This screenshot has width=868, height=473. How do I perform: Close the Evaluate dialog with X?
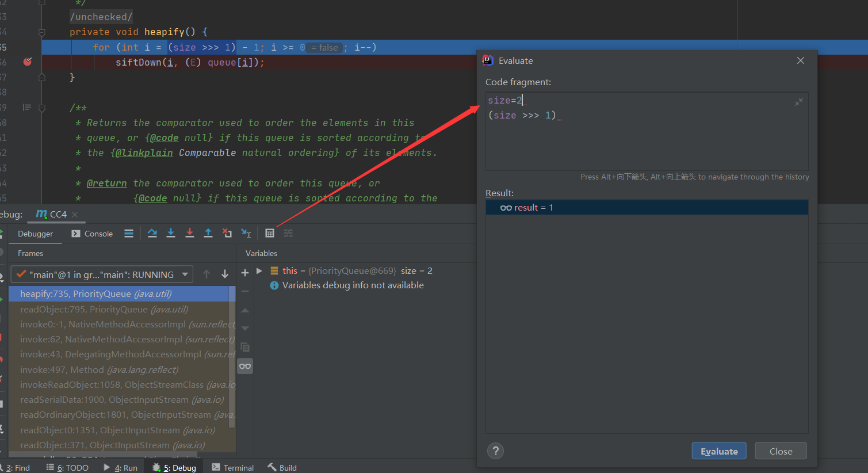pos(801,60)
